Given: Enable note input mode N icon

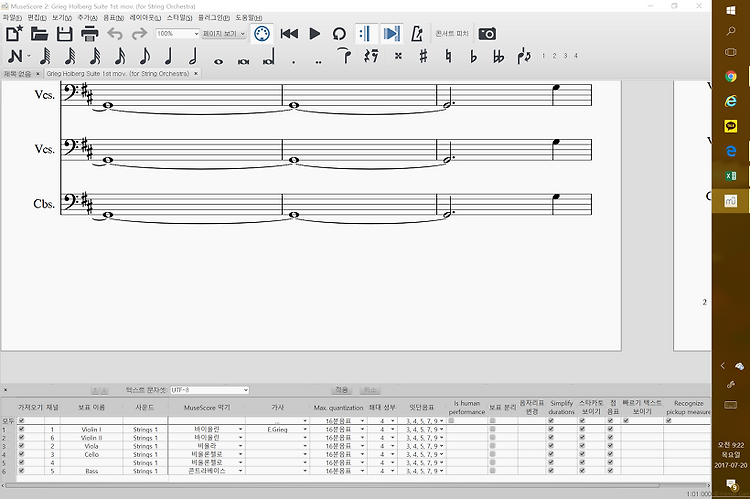Looking at the screenshot, I should 15,56.
